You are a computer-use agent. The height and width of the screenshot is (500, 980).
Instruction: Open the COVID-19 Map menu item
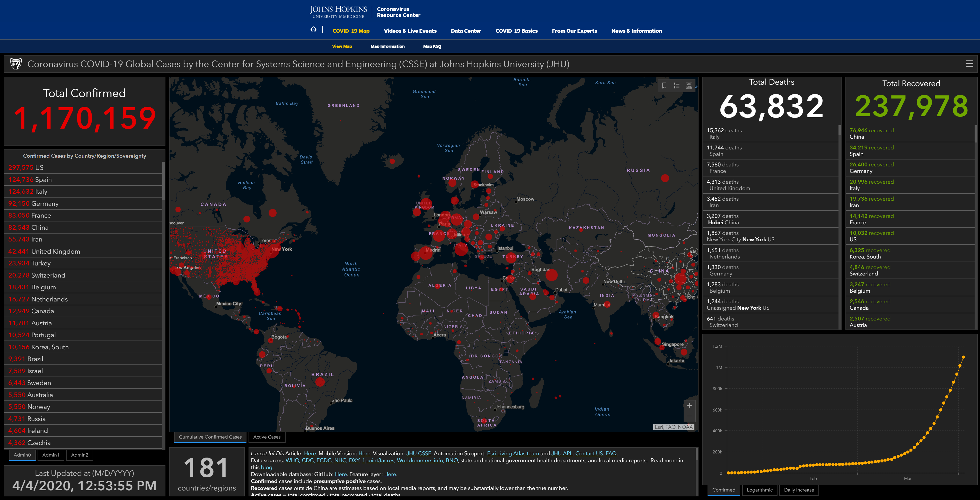pyautogui.click(x=351, y=31)
